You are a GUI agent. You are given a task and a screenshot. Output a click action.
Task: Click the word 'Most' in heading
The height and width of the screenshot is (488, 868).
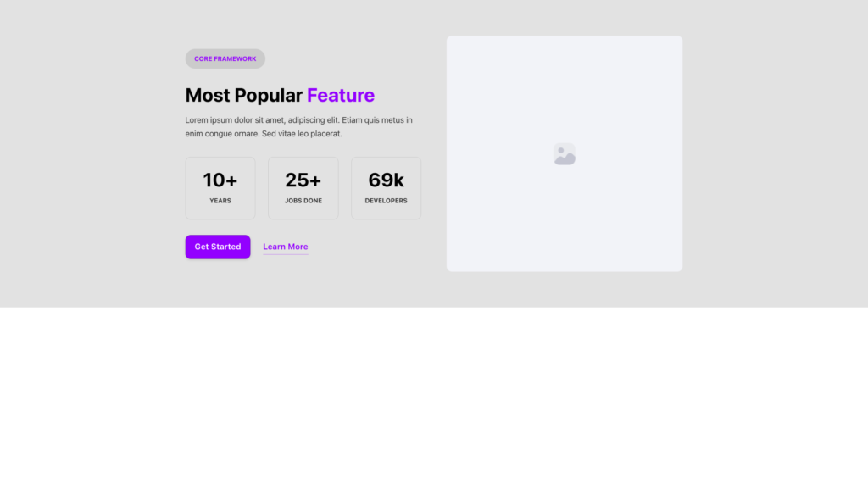click(207, 95)
